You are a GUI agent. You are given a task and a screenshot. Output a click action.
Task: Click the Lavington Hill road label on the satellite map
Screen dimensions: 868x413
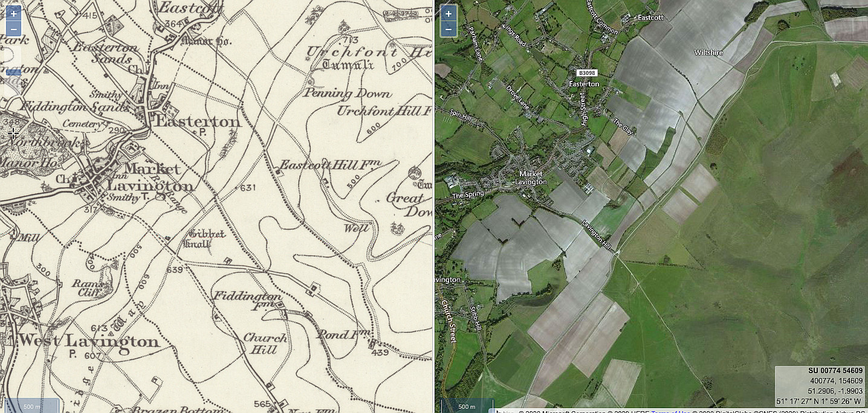597,233
